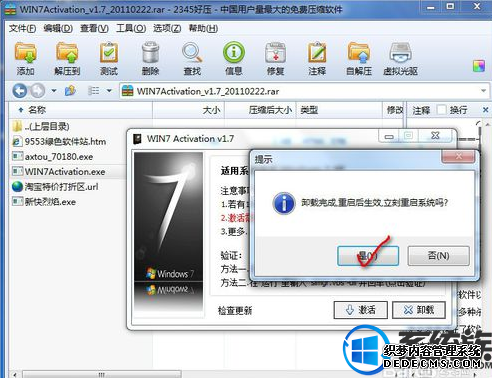
Task: Toggle the 换行 (word wrap) checkbox
Action: click(441, 110)
